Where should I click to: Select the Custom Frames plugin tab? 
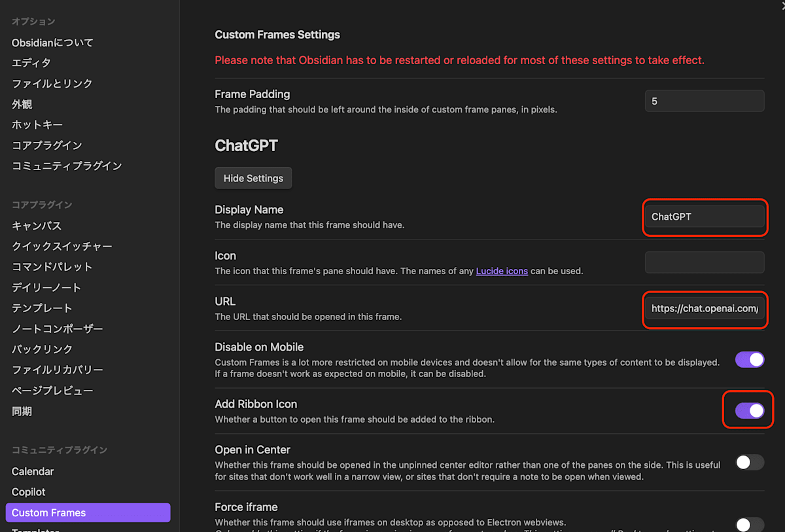coord(88,512)
